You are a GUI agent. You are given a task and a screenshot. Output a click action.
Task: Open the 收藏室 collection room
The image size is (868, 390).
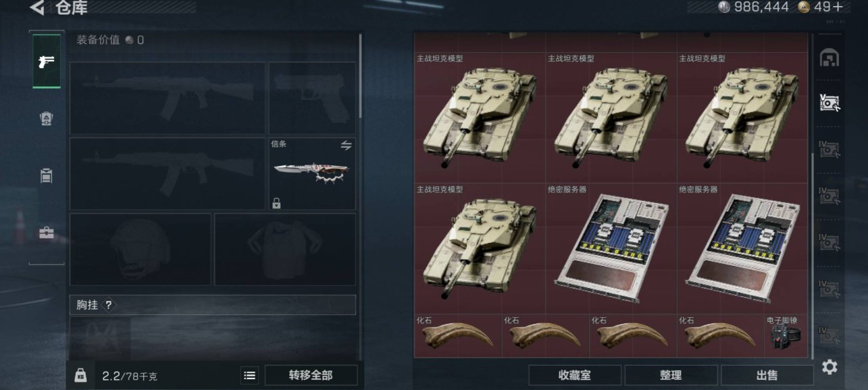[x=575, y=375]
